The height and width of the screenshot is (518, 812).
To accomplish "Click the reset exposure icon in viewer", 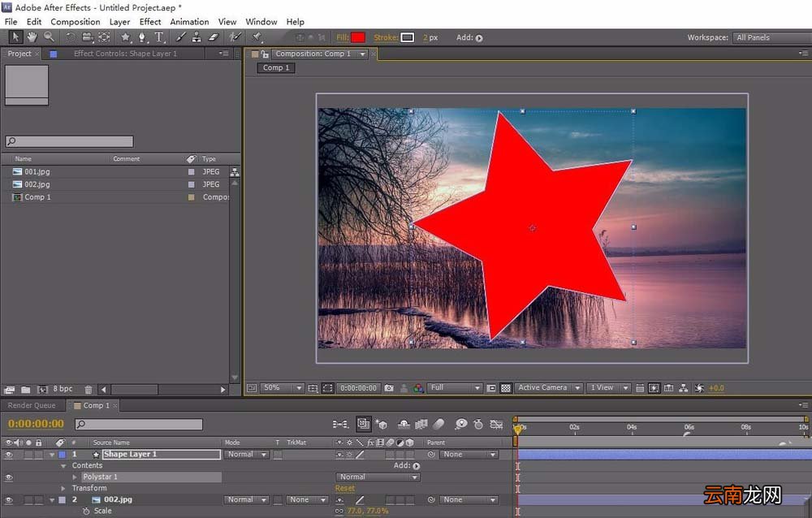I will pyautogui.click(x=699, y=388).
